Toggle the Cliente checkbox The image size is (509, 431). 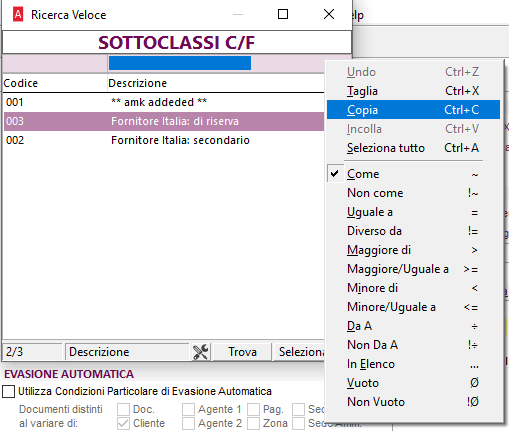tap(123, 423)
